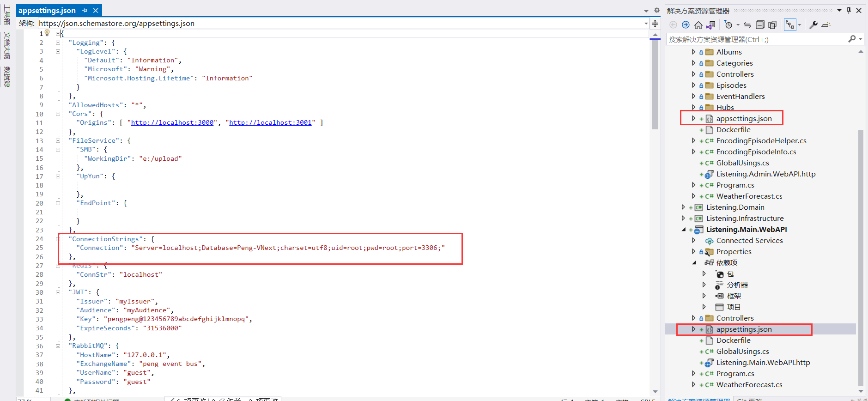The width and height of the screenshot is (868, 401).
Task: Click the lightbulb quick action on line 1
Action: pos(47,33)
